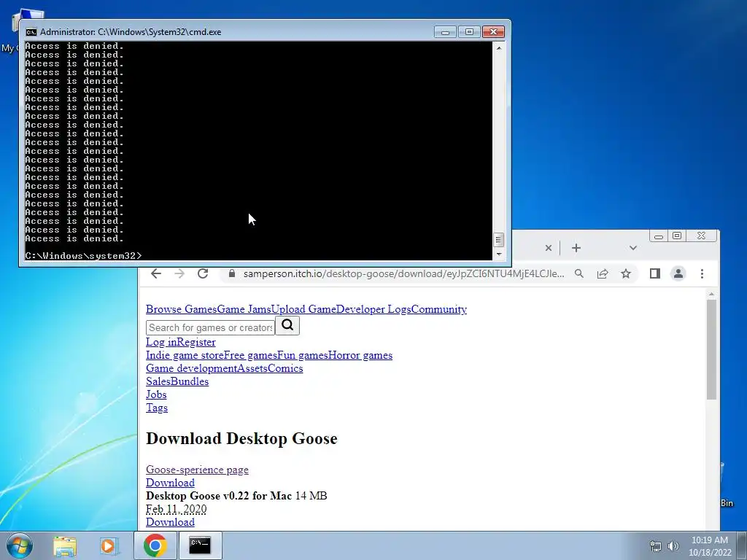This screenshot has height=560, width=747.
Task: Open the Developer Logs link
Action: click(x=373, y=309)
